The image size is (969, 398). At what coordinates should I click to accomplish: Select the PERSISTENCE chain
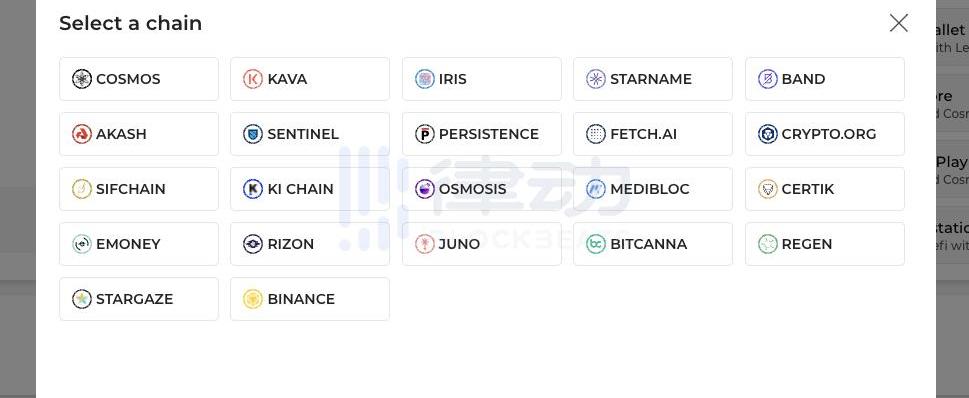481,134
